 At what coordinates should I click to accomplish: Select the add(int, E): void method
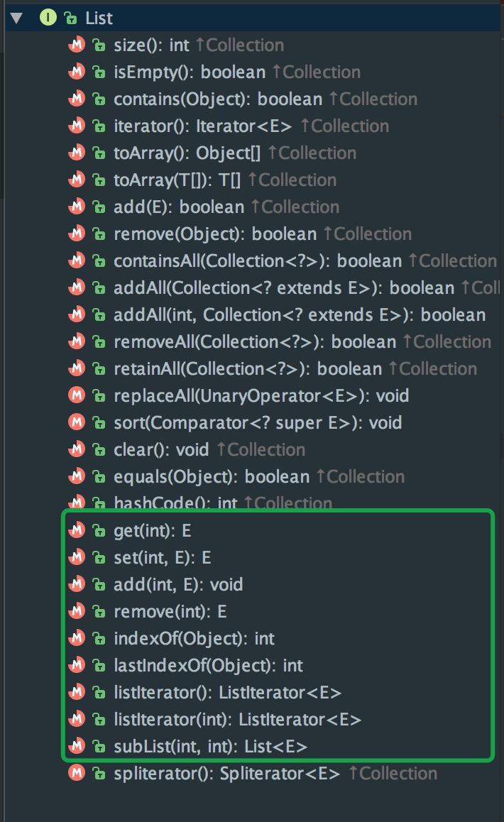click(x=178, y=584)
